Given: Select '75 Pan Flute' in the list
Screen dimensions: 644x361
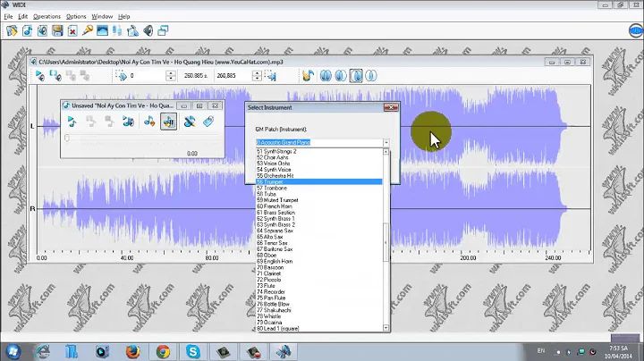Looking at the screenshot, I should (319, 298).
